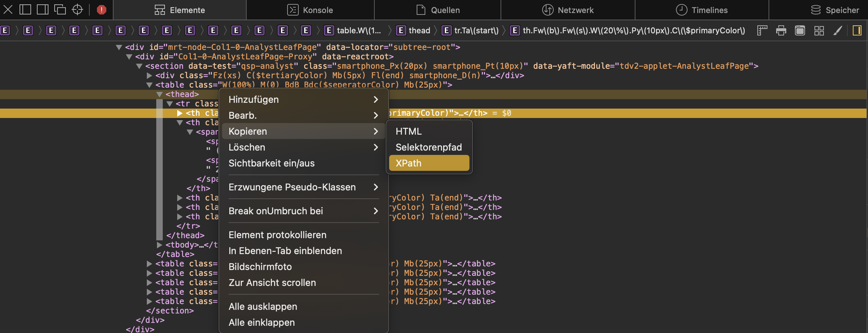The height and width of the screenshot is (333, 868).
Task: Collapse the tr class row node
Action: [169, 104]
